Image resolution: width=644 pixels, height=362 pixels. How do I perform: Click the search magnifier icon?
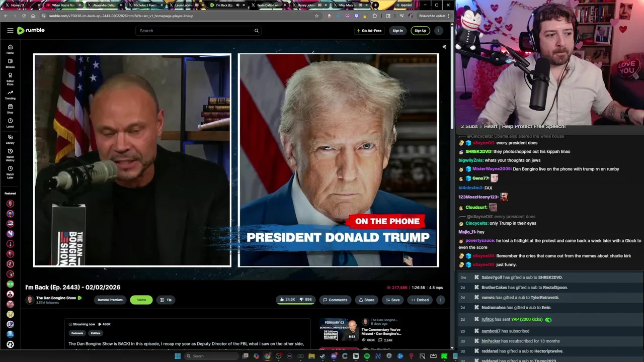[x=256, y=31]
